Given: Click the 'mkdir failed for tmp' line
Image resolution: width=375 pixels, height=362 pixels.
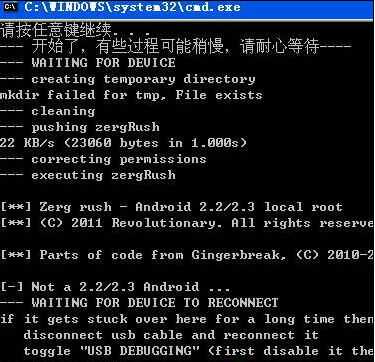Looking at the screenshot, I should [131, 95].
